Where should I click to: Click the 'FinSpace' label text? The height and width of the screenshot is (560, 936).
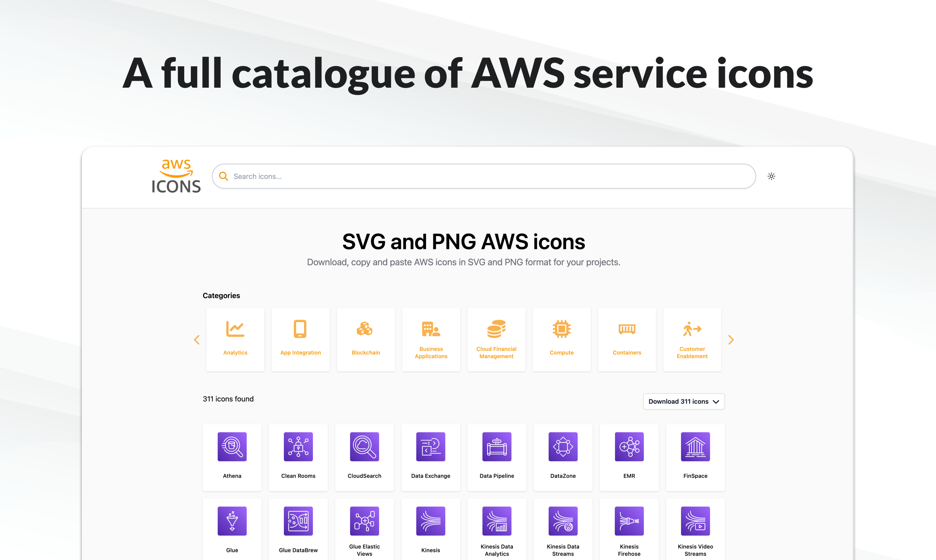[695, 476]
